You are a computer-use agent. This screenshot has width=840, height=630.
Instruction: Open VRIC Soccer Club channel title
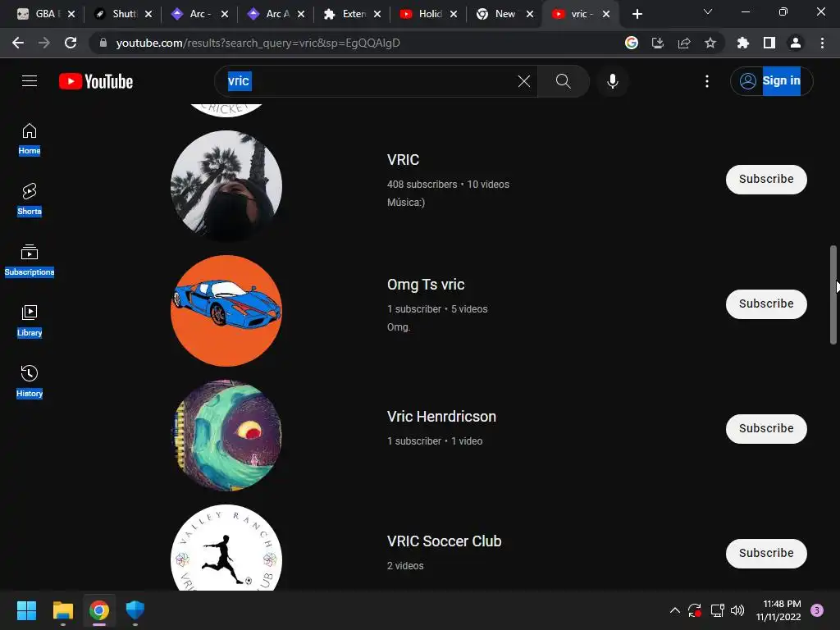point(444,541)
